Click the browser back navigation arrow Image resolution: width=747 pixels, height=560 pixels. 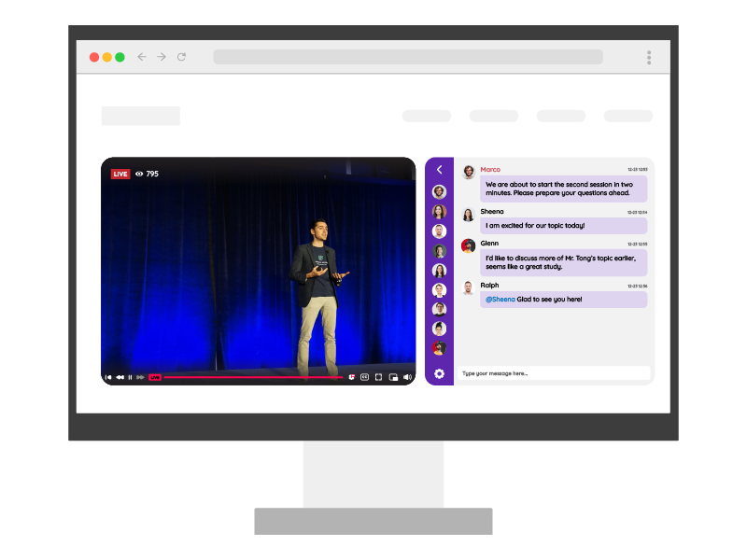(x=141, y=57)
